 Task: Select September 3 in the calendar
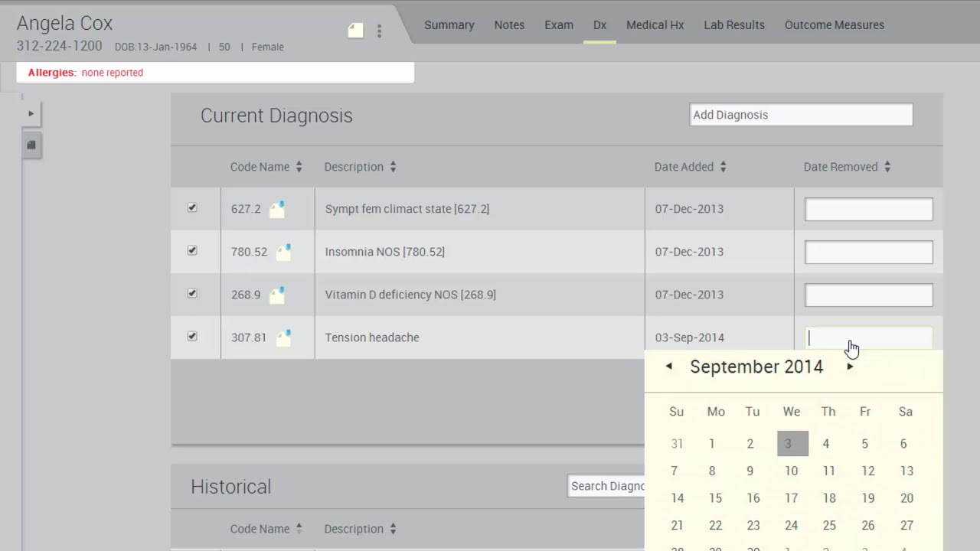[792, 443]
